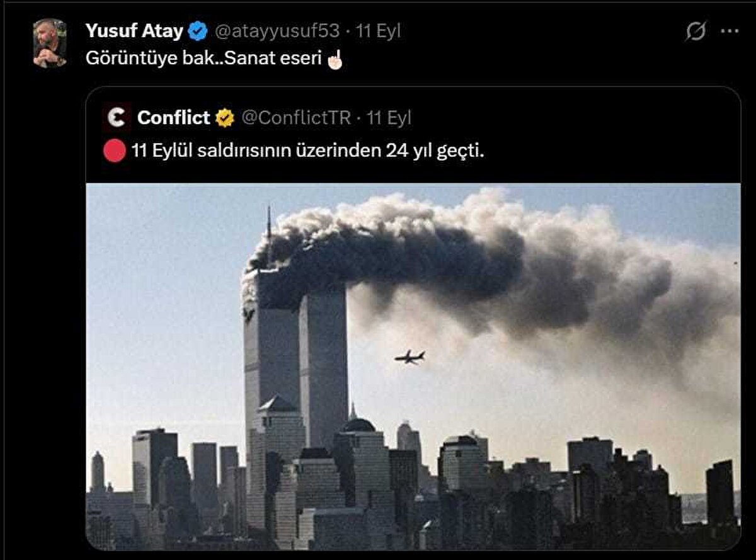Viewport: 756px width, 560px height.
Task: Open quoted post text about '11 Eylül saldırısının'
Action: tap(308, 151)
